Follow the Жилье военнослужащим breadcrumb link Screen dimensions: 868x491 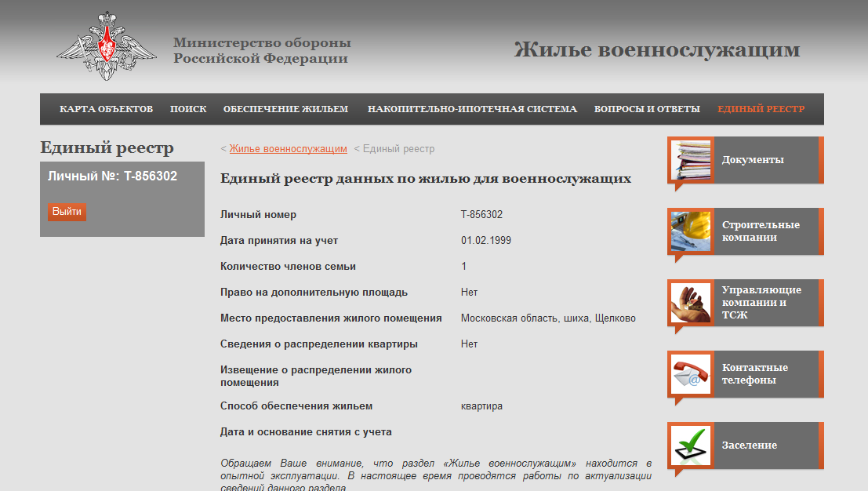[288, 149]
